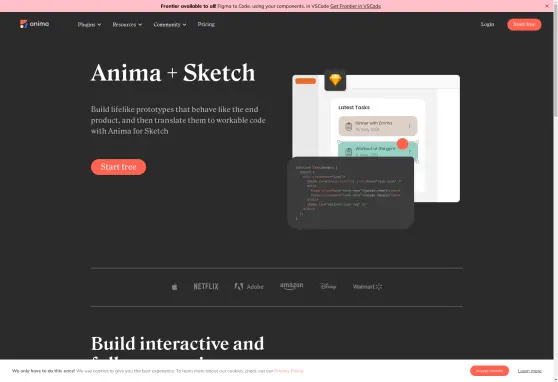
Task: Click the Latest Tasks title in illustration
Action: pyautogui.click(x=354, y=107)
